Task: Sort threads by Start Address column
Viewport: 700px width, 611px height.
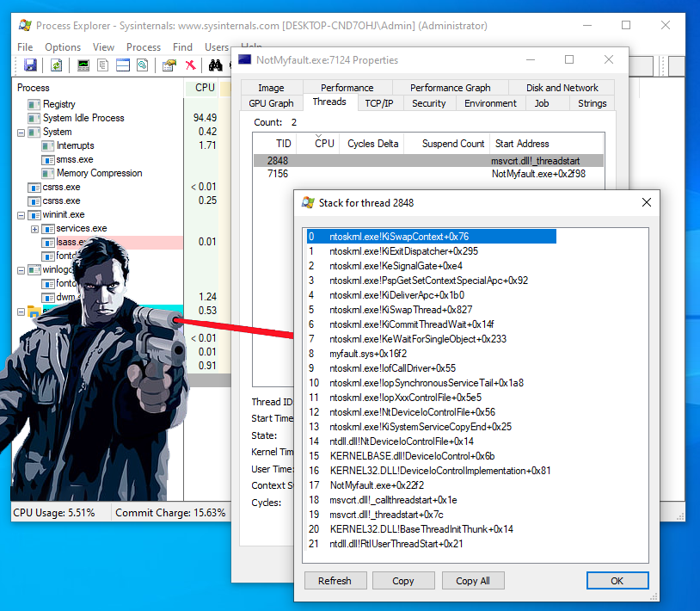Action: [521, 144]
